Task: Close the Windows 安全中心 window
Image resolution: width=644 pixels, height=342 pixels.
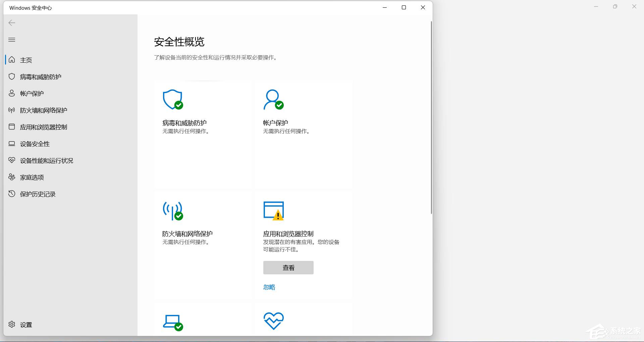Action: 423,7
